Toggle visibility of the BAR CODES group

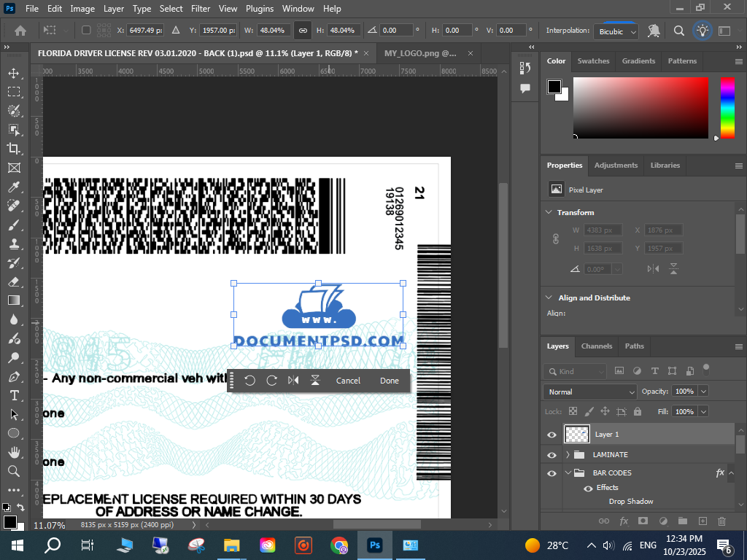(552, 473)
